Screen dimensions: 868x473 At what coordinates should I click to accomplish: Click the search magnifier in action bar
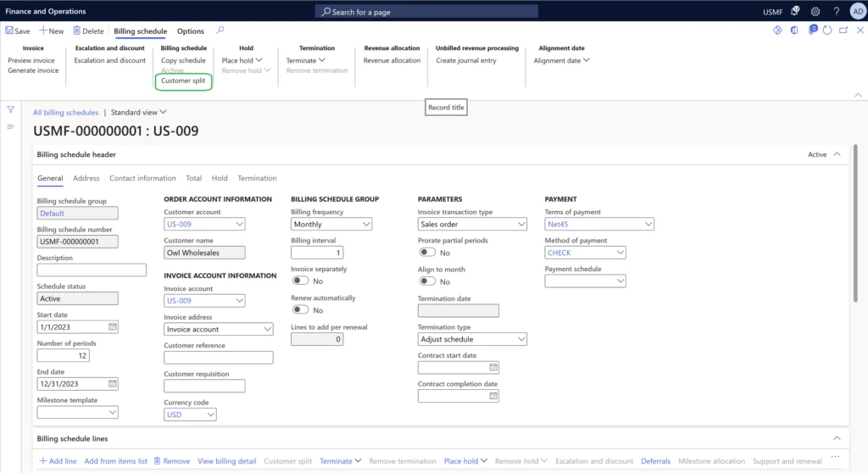(220, 31)
